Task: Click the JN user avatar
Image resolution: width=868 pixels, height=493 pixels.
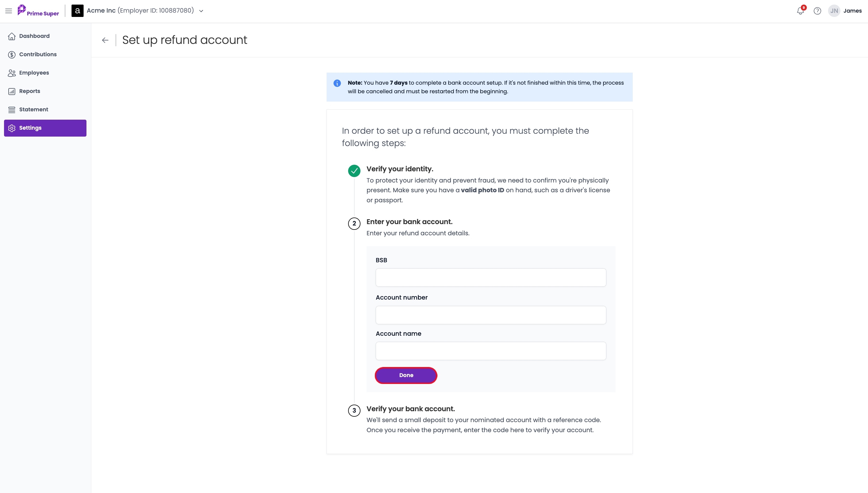Action: pyautogui.click(x=834, y=11)
